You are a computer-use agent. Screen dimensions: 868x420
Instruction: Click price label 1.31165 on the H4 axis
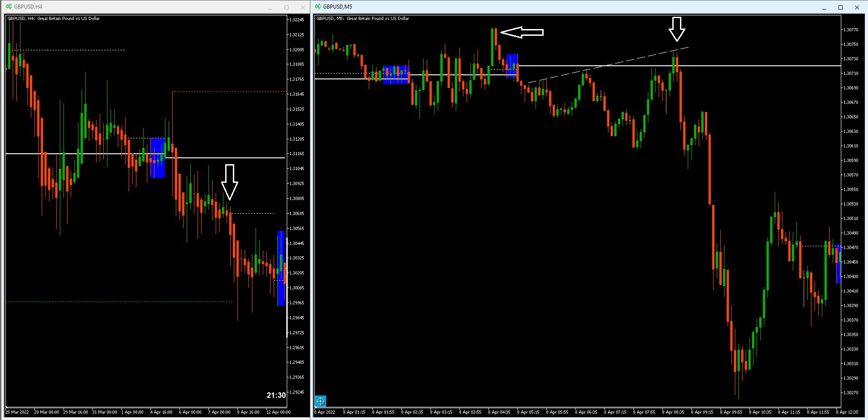point(297,154)
